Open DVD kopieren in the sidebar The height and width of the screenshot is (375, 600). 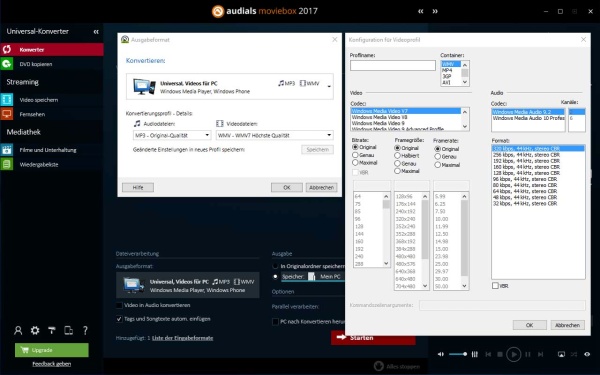(52, 64)
